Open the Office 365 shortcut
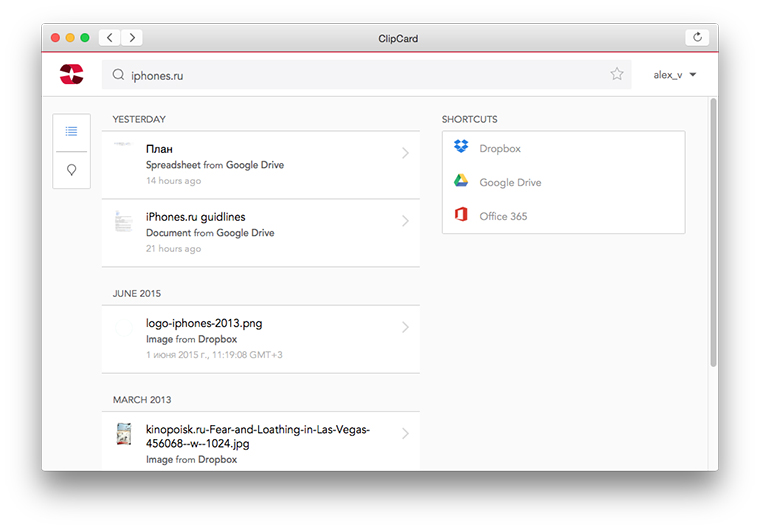760x530 pixels. click(x=502, y=216)
